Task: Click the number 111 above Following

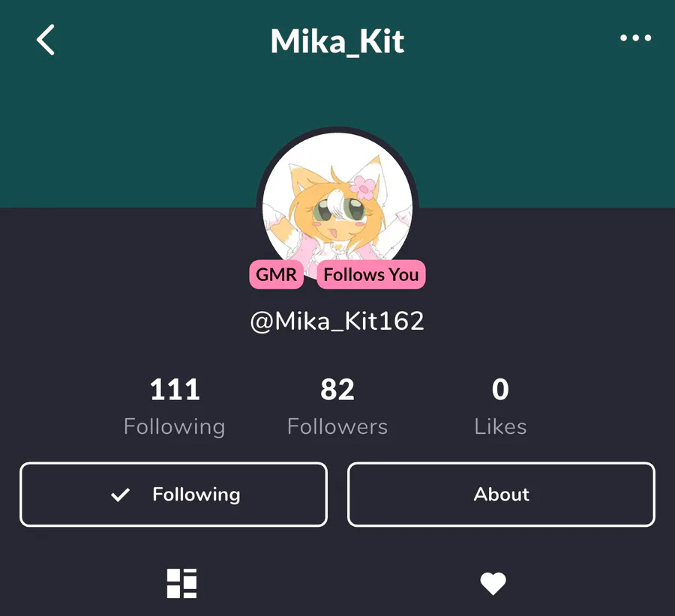Action: coord(175,390)
